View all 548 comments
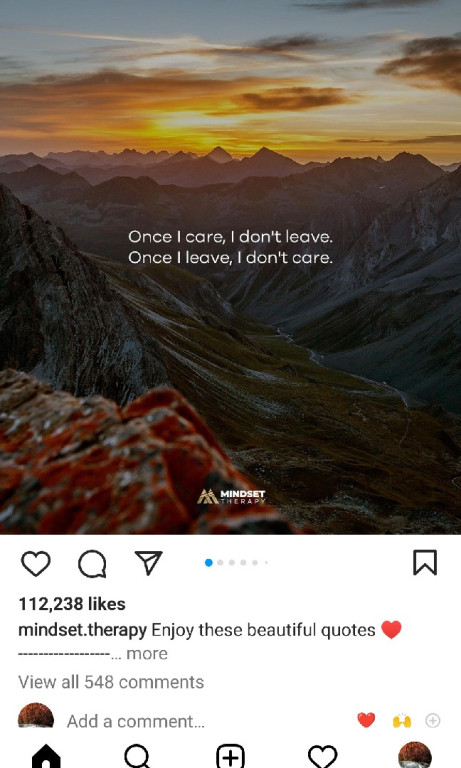 (111, 682)
